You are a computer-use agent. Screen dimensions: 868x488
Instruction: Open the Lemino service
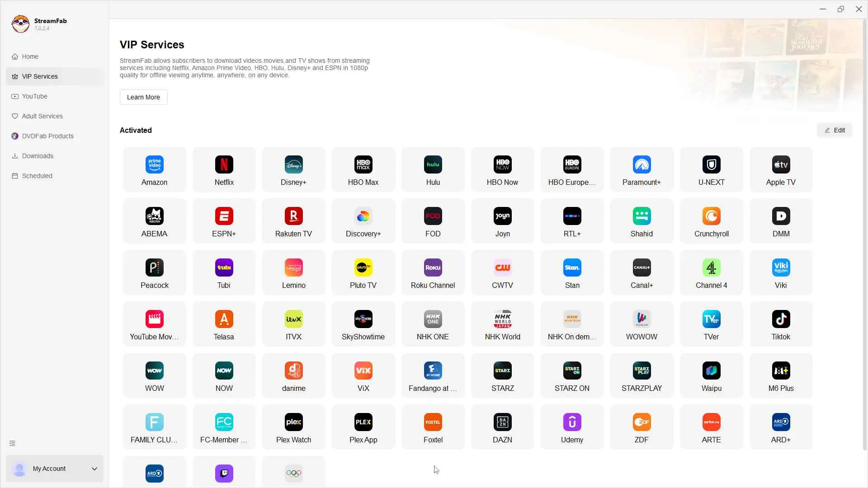point(293,273)
